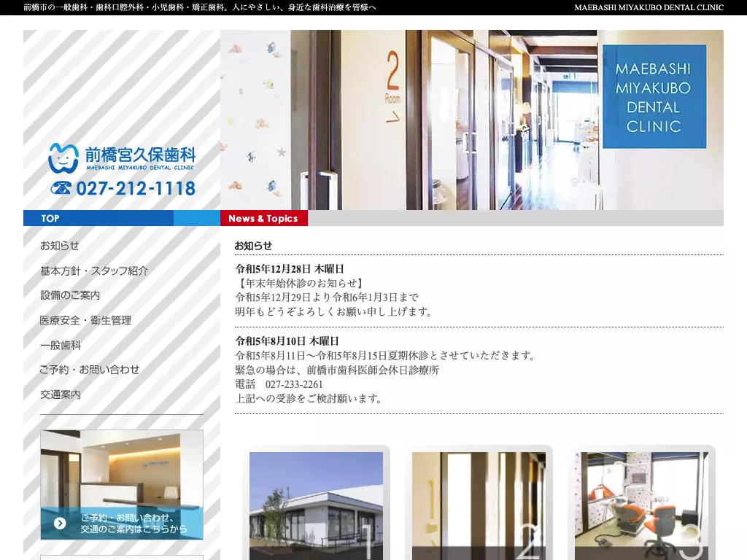Click the phone number 027-212-1118

(x=136, y=189)
